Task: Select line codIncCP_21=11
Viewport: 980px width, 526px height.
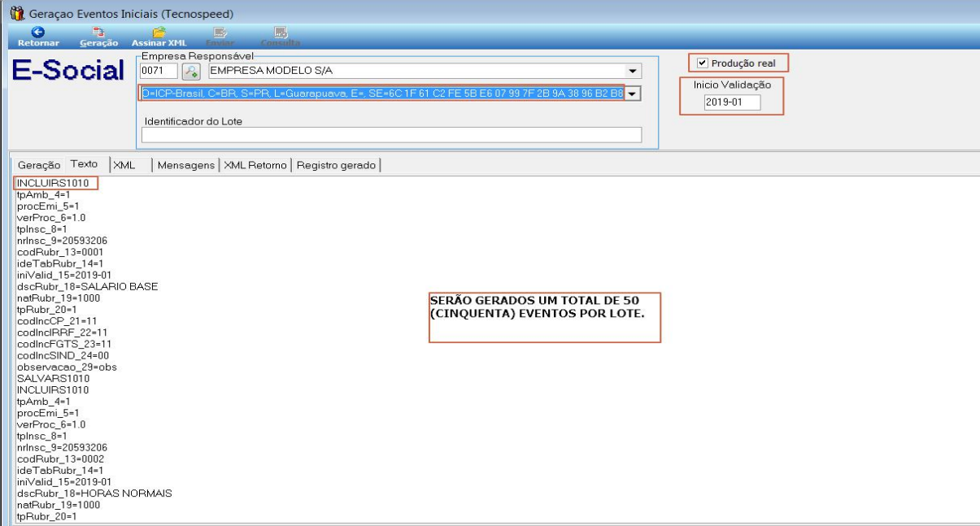Action: [57, 321]
